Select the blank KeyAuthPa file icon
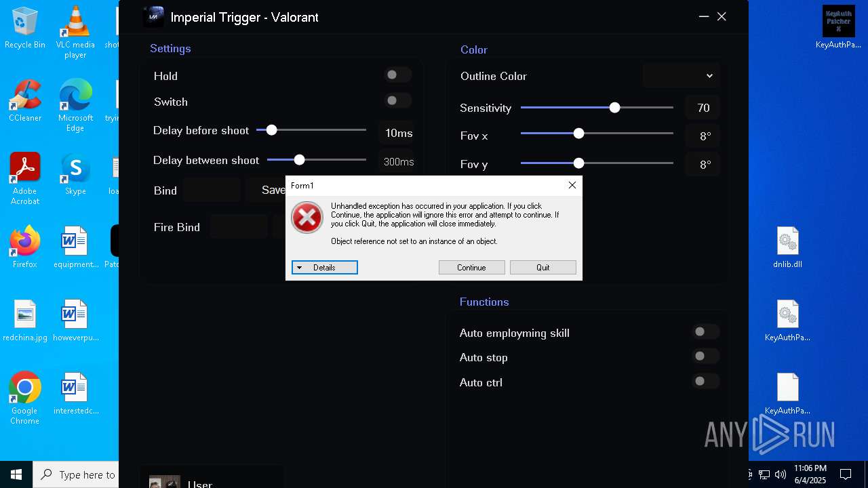This screenshot has height=488, width=868. 787,394
